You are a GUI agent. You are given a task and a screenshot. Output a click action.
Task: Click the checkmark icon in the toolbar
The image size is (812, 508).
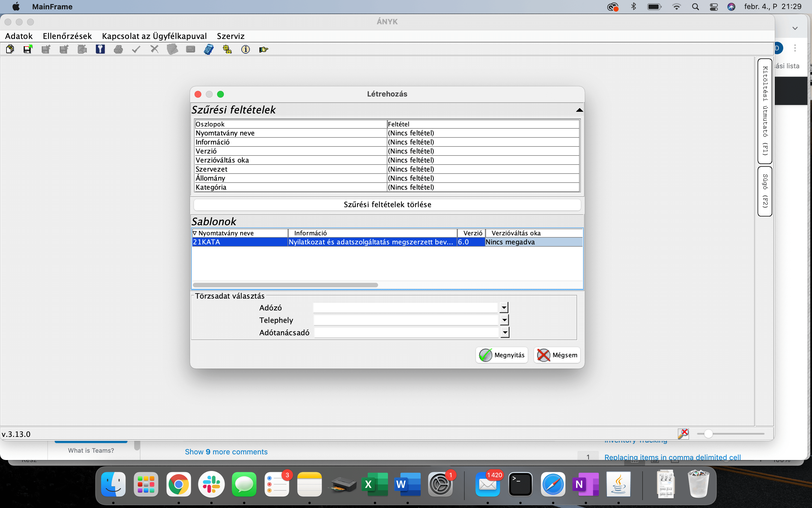[x=136, y=49]
